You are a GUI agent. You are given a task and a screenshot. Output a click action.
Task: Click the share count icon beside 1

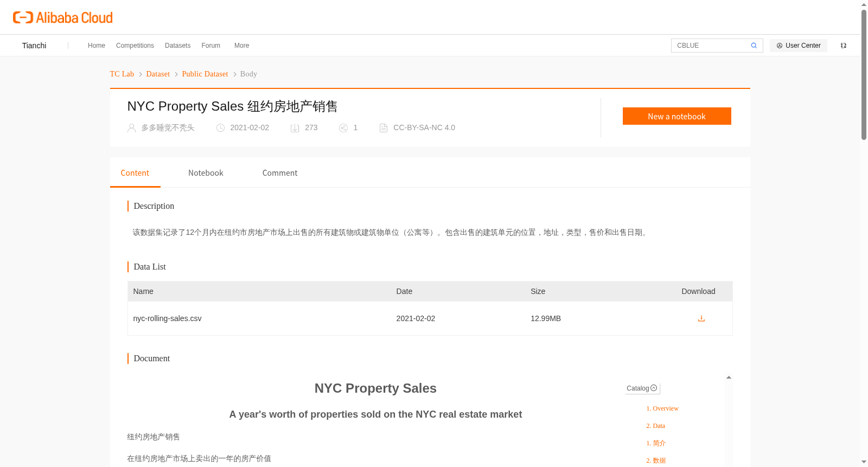(x=343, y=128)
